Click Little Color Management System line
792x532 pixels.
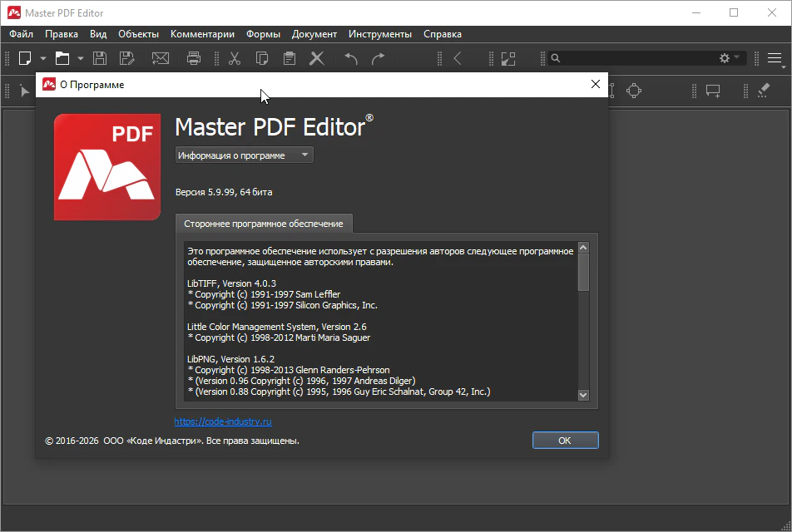277,327
